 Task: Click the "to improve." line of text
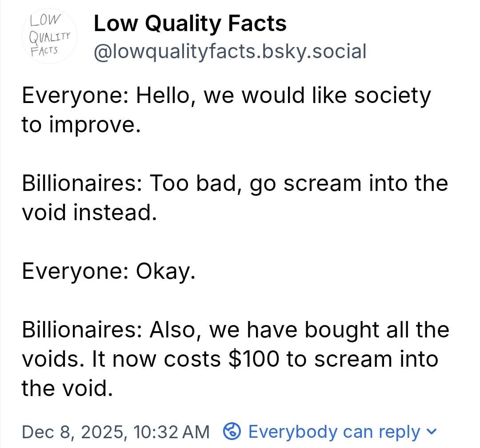81,125
